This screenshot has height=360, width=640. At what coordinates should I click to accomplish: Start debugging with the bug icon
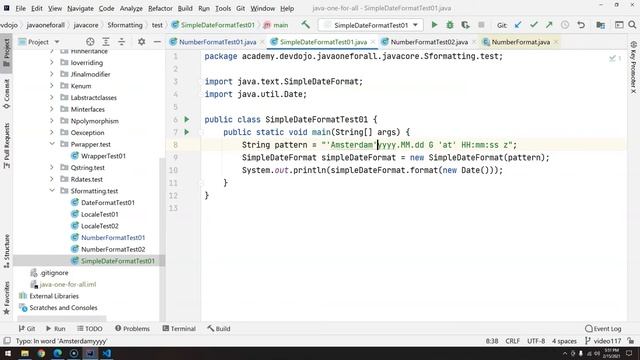click(x=450, y=25)
